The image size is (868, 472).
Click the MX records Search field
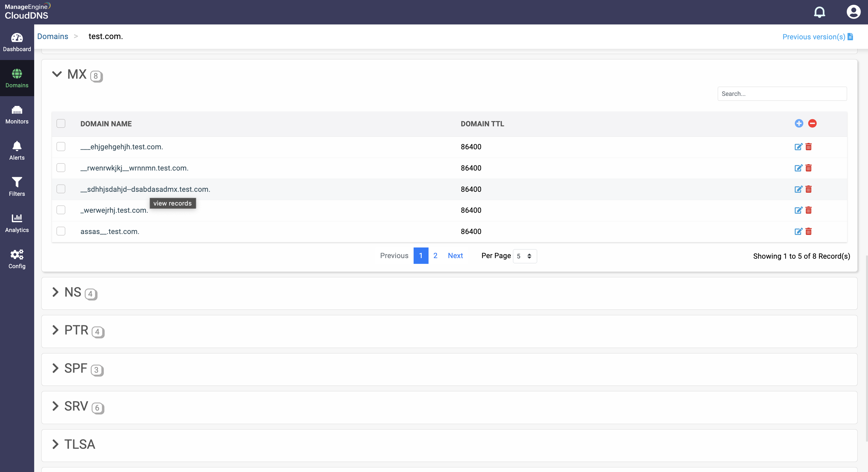[x=782, y=94]
